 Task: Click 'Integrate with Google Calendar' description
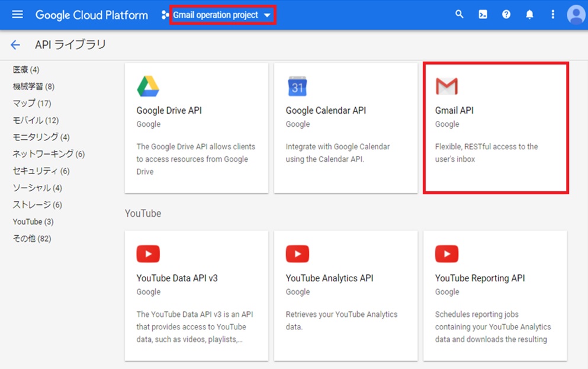click(x=338, y=153)
